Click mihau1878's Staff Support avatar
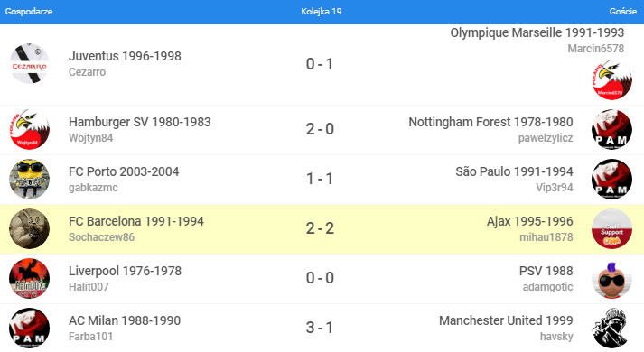 point(612,229)
